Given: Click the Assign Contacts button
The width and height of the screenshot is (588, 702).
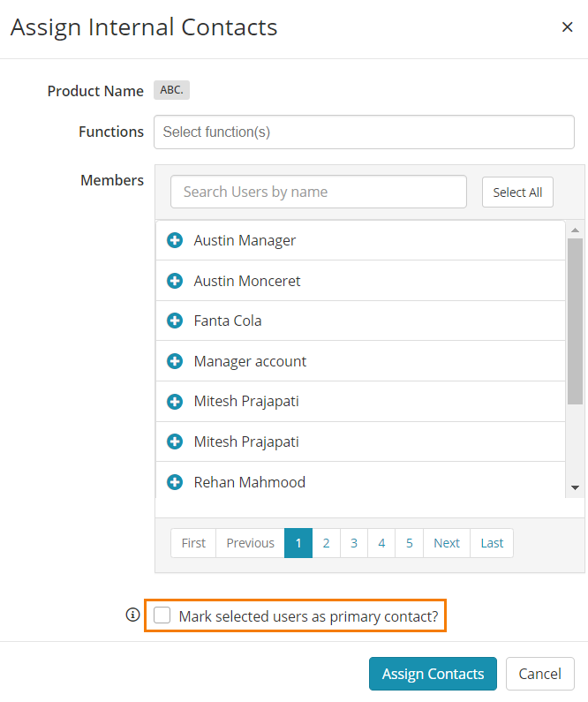Looking at the screenshot, I should tap(433, 674).
